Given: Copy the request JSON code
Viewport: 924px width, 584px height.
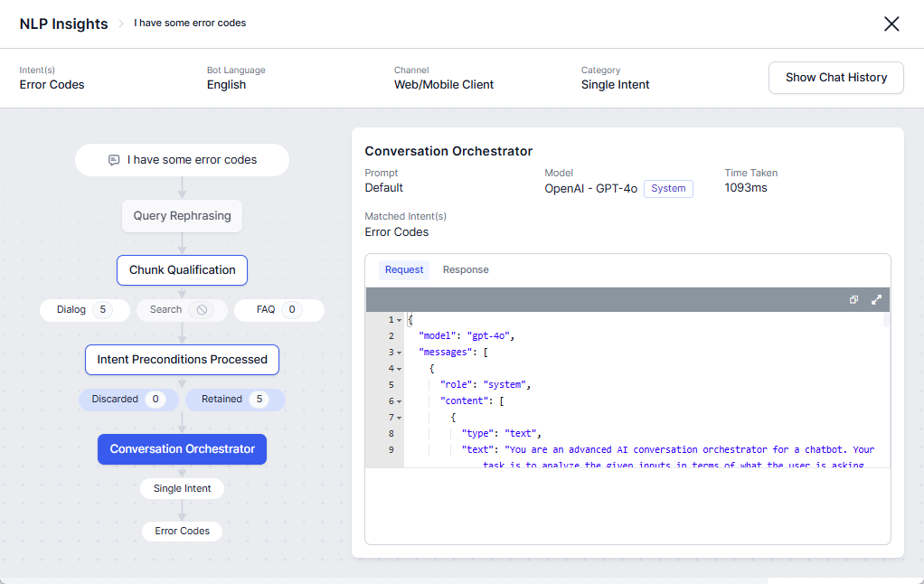Looking at the screenshot, I should pyautogui.click(x=853, y=299).
